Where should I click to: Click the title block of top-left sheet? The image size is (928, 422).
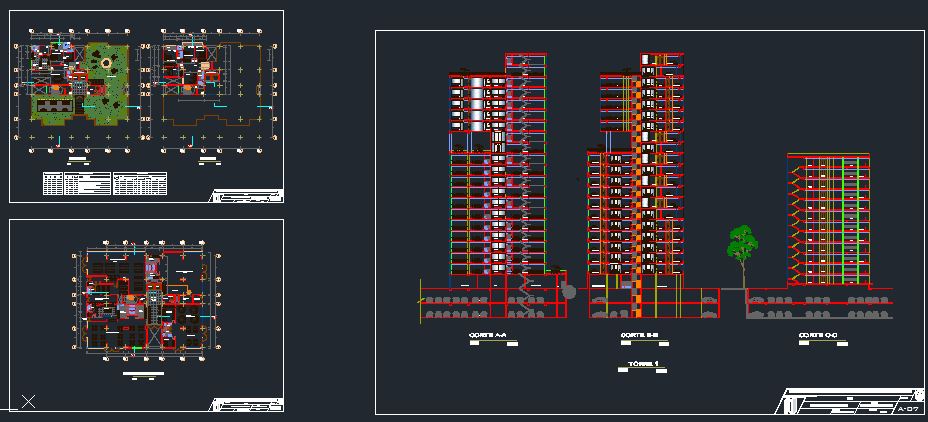[246, 196]
